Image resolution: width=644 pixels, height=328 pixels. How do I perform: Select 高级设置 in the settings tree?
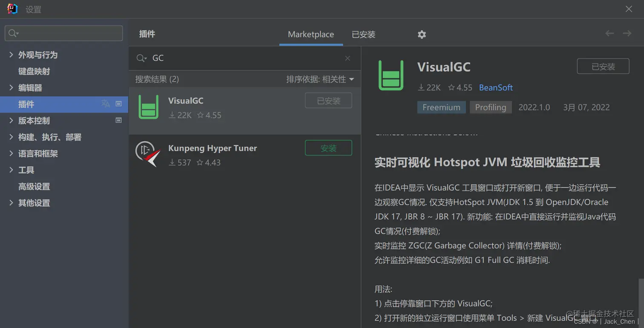coord(34,186)
